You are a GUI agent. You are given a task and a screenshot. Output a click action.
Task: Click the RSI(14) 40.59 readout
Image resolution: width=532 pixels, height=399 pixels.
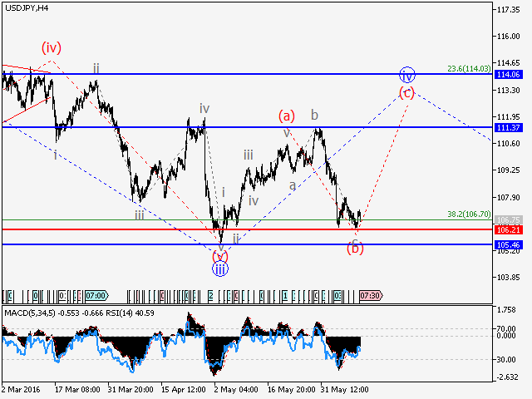click(130, 313)
